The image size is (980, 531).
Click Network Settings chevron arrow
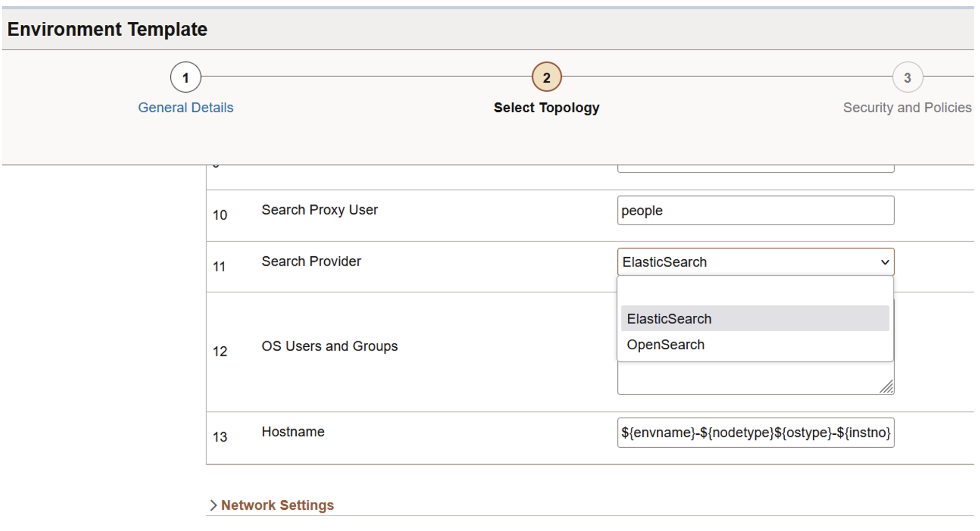(213, 505)
